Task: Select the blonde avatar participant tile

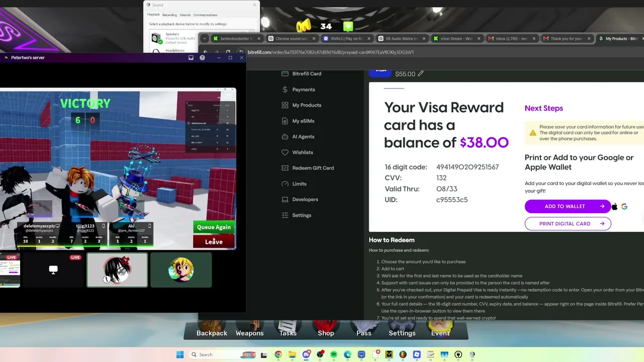Action: point(181,270)
